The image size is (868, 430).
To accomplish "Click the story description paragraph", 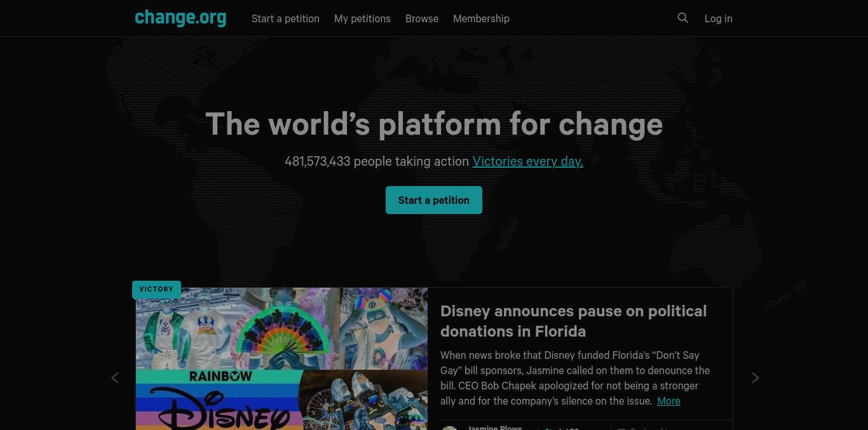I will 575,378.
